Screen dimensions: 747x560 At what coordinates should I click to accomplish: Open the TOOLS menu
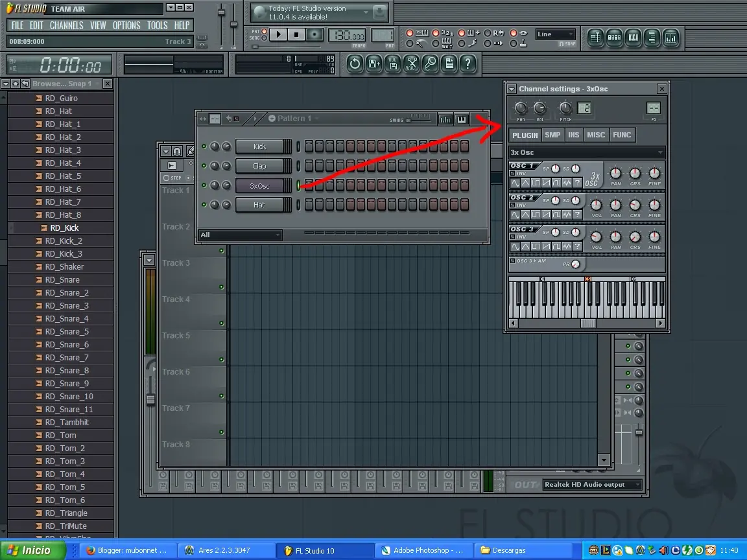coord(157,26)
